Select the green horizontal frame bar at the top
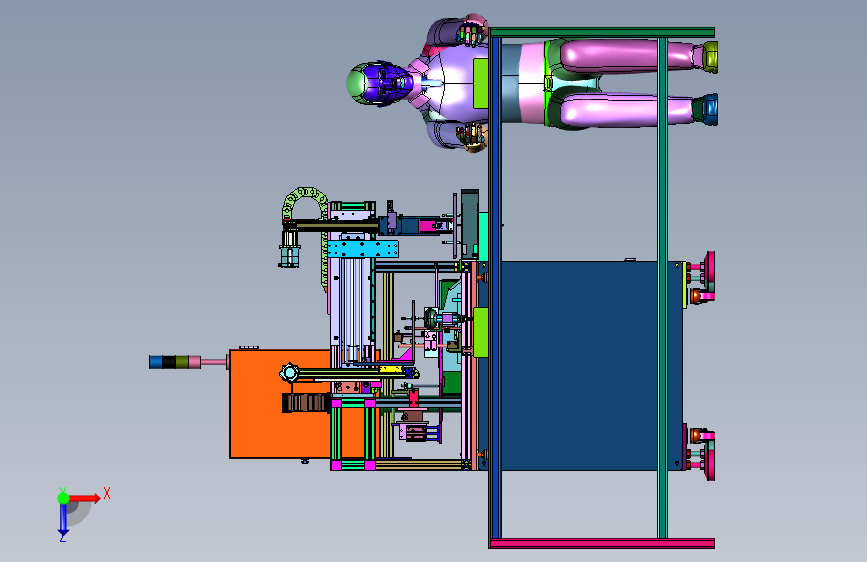Screen dimensions: 867x562 [x=602, y=32]
